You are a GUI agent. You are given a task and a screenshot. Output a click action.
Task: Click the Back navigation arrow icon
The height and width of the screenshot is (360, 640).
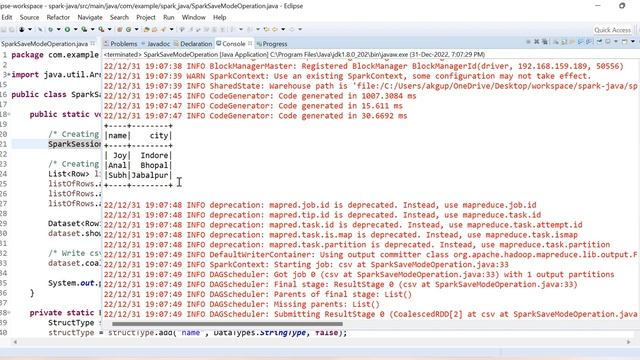275,29
